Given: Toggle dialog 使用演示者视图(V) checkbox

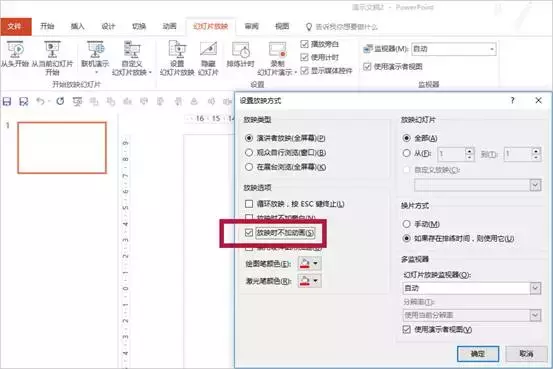Looking at the screenshot, I should (406, 329).
